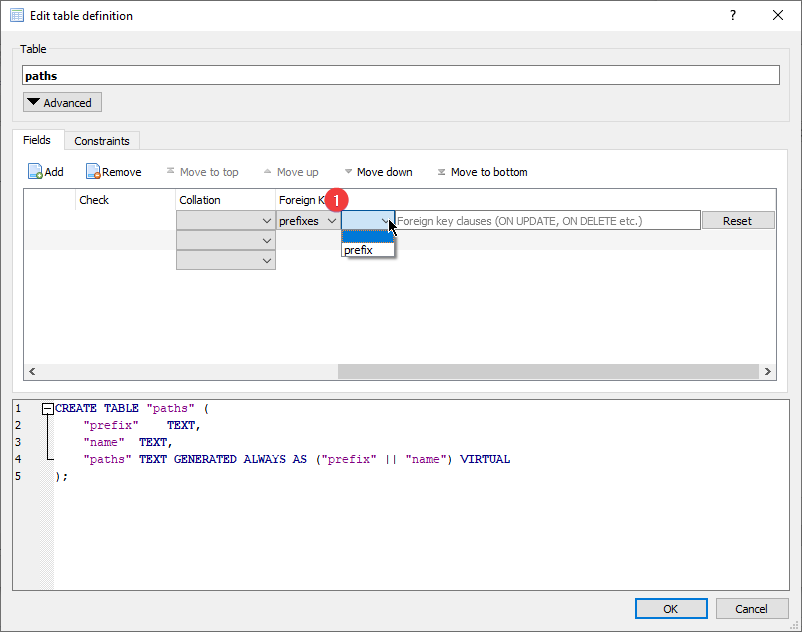Screen dimensions: 802x632
Task: Open the first Collation dropdown
Action: (x=268, y=220)
